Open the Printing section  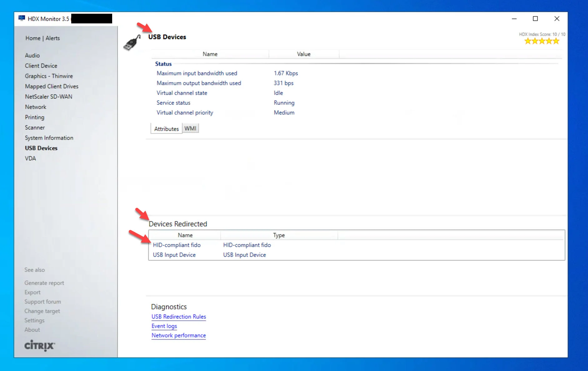[34, 117]
